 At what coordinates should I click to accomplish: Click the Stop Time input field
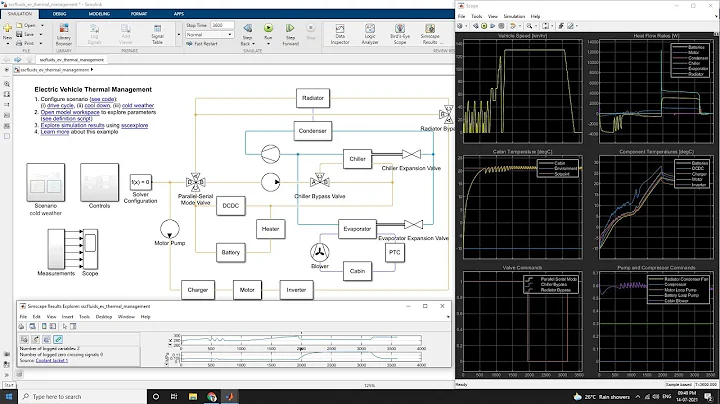coord(222,25)
